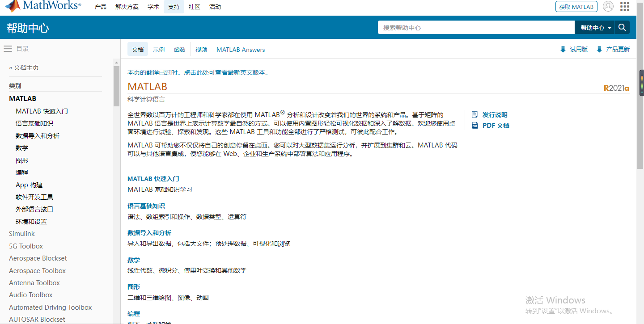Click the PDF 文档 icon
The width and height of the screenshot is (644, 324).
tap(475, 125)
